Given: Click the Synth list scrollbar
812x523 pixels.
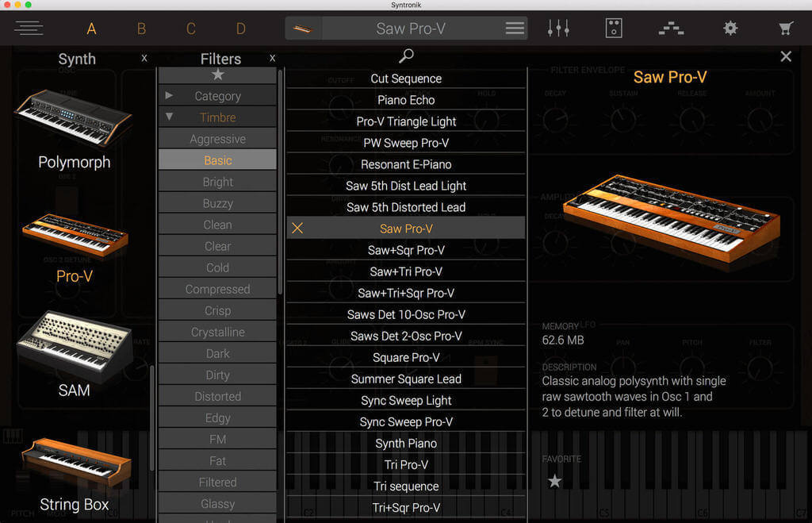Looking at the screenshot, I should 151,418.
